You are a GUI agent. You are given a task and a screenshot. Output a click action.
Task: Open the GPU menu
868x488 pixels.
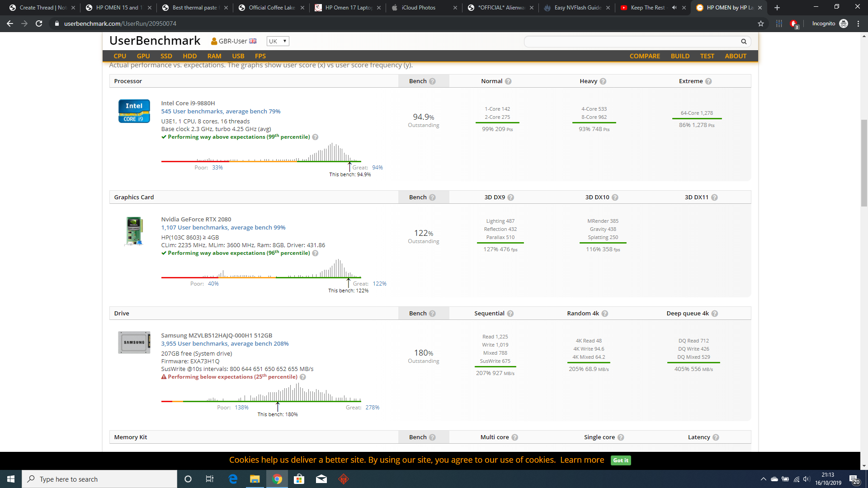tap(143, 56)
